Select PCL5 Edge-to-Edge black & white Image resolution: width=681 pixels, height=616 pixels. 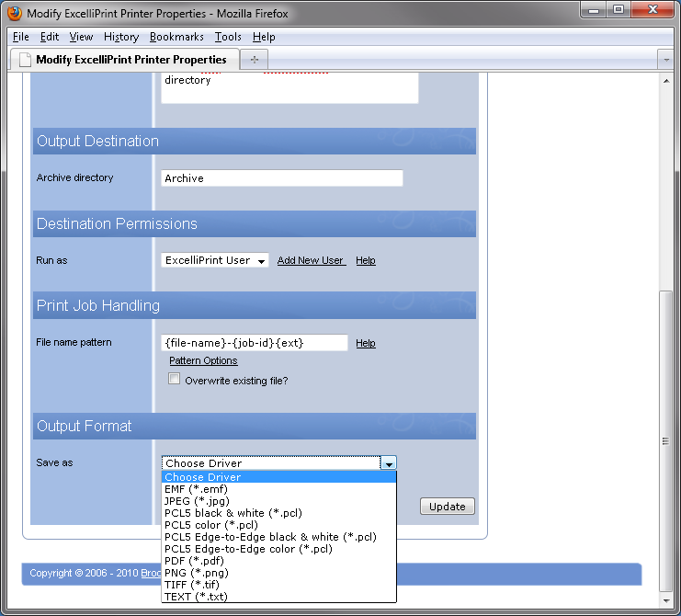[x=278, y=537]
